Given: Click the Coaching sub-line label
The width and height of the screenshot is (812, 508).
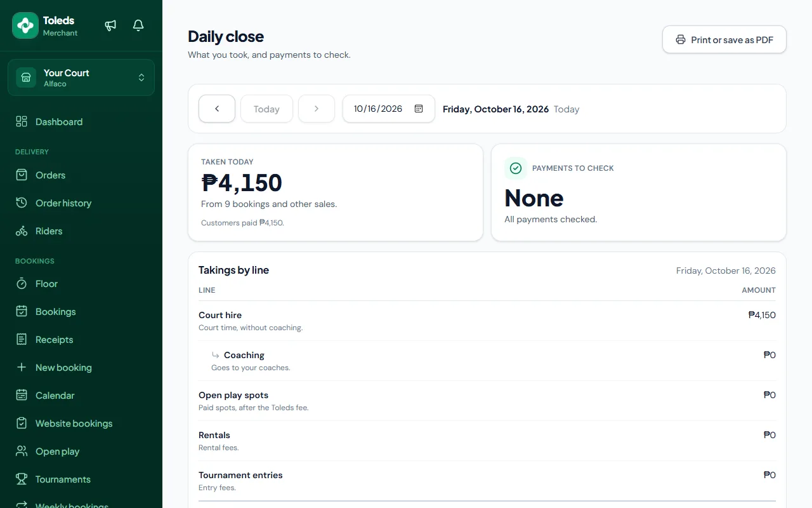Looking at the screenshot, I should click(244, 355).
